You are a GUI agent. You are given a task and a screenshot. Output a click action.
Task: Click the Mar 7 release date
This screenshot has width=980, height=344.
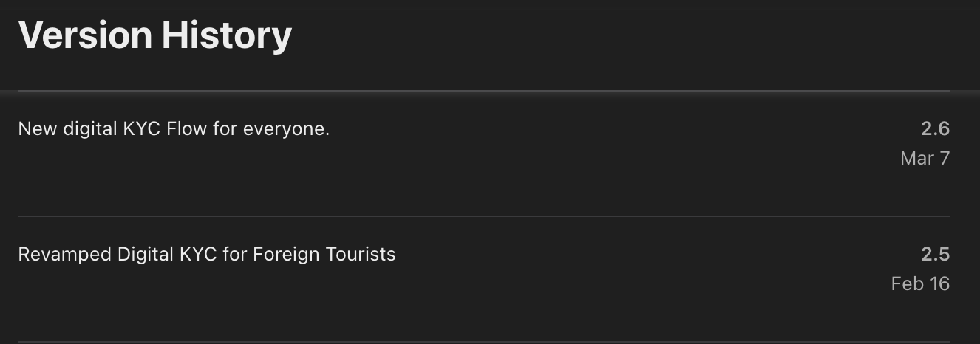pyautogui.click(x=925, y=158)
